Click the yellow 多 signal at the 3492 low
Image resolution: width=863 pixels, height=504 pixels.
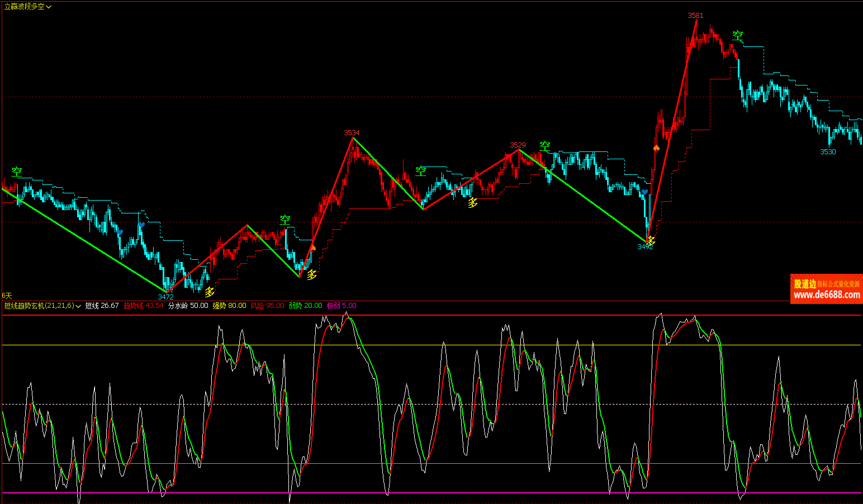pos(651,240)
